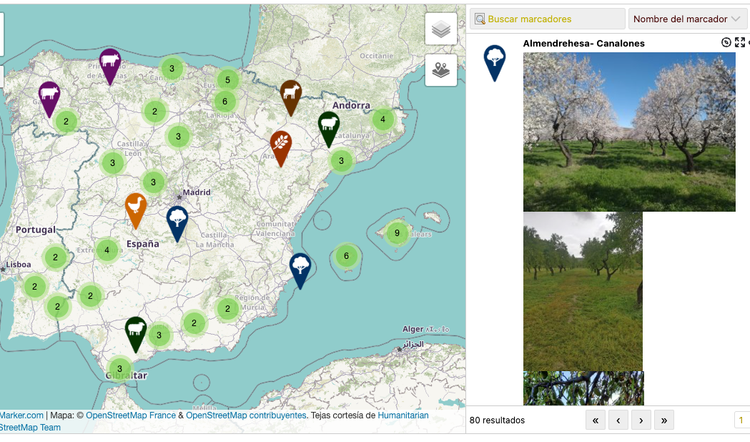
Task: Open the map layers stack button
Action: point(441,29)
